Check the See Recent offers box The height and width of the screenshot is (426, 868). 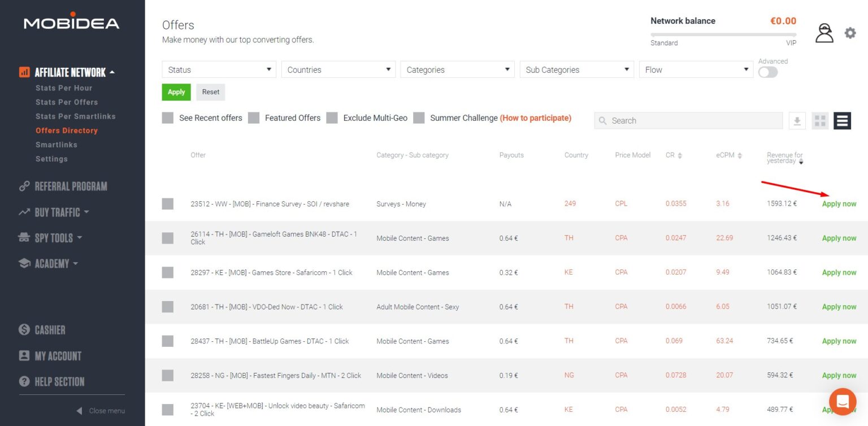point(168,118)
